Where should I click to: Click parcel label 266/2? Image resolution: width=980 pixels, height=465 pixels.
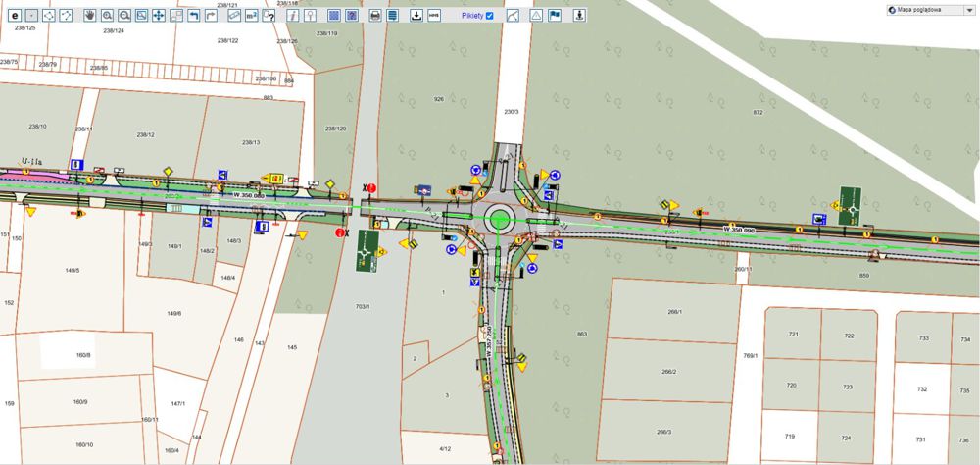(668, 372)
